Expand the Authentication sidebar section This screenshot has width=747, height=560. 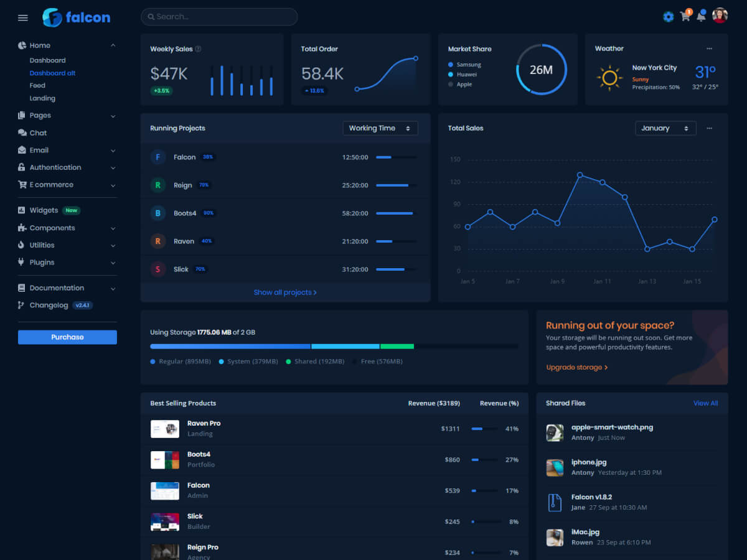pyautogui.click(x=67, y=167)
